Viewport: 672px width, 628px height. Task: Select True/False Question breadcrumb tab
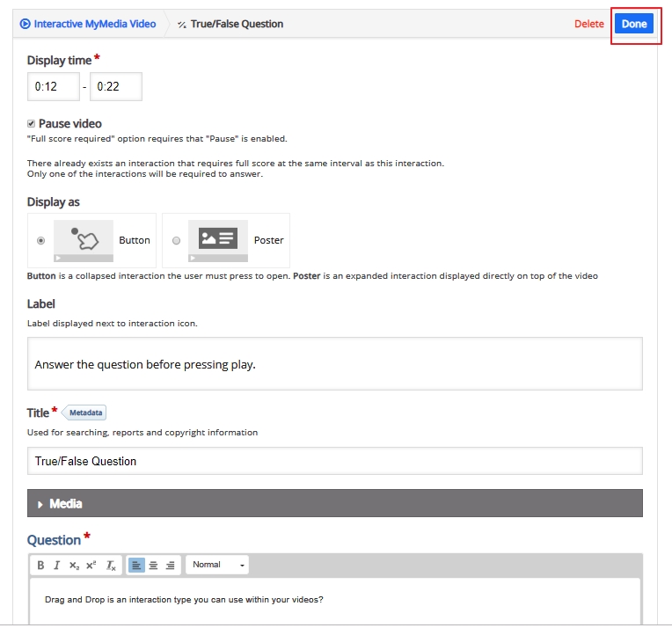coord(230,24)
